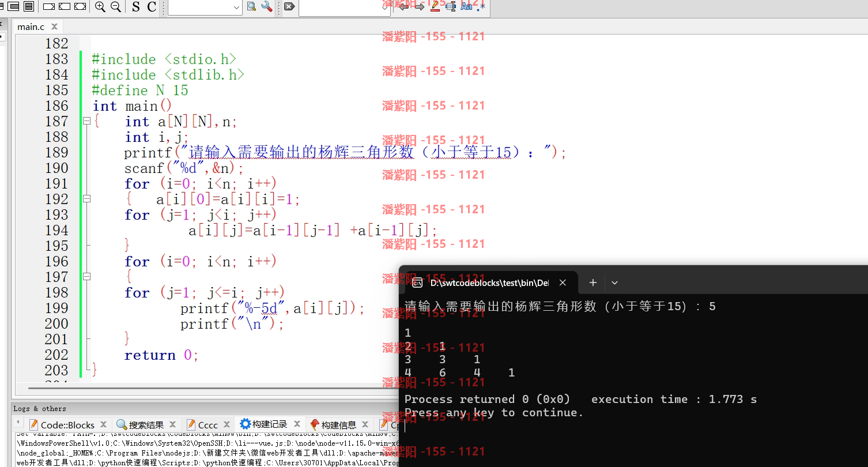The height and width of the screenshot is (467, 868).
Task: Close the main.c editor tab
Action: point(55,27)
